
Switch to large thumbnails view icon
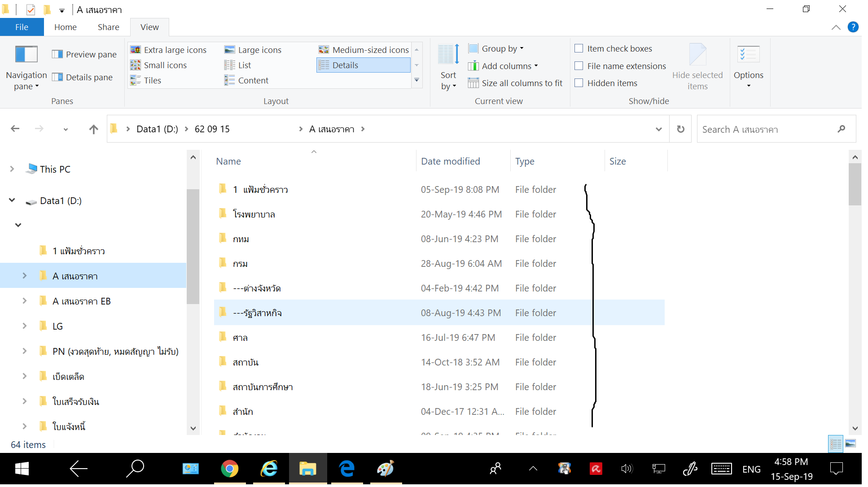point(850,444)
